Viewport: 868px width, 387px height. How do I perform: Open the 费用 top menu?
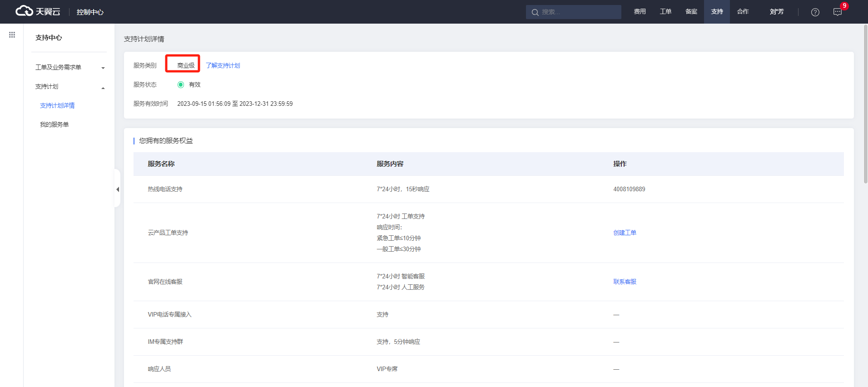[x=640, y=12]
